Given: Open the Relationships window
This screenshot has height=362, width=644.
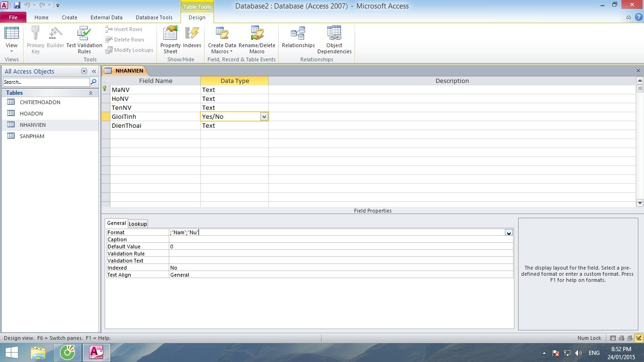Looking at the screenshot, I should click(x=298, y=38).
